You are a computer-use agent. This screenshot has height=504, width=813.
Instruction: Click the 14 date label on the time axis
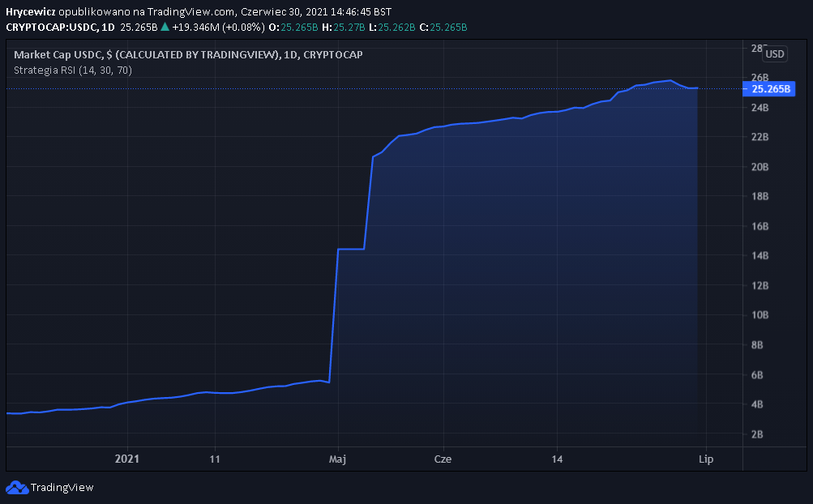click(x=557, y=459)
